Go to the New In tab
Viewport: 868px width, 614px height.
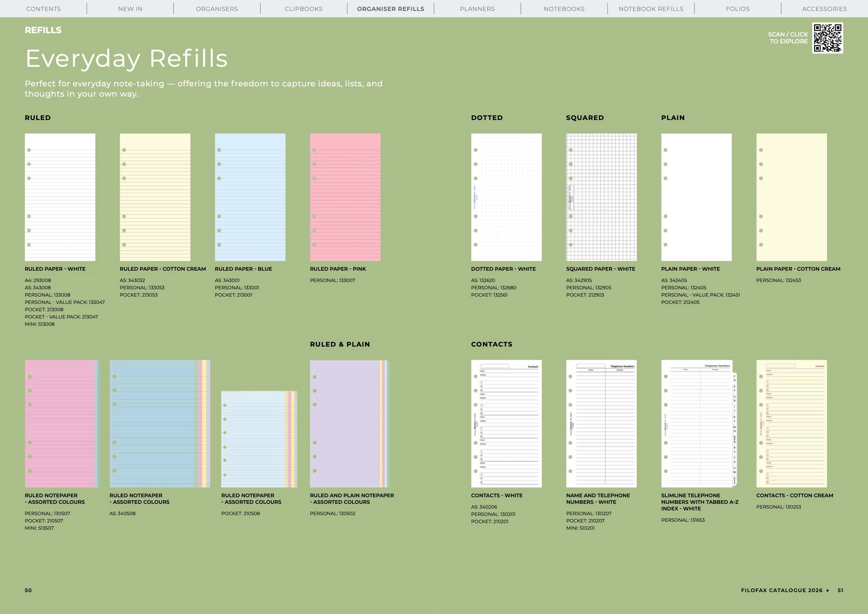pos(130,9)
